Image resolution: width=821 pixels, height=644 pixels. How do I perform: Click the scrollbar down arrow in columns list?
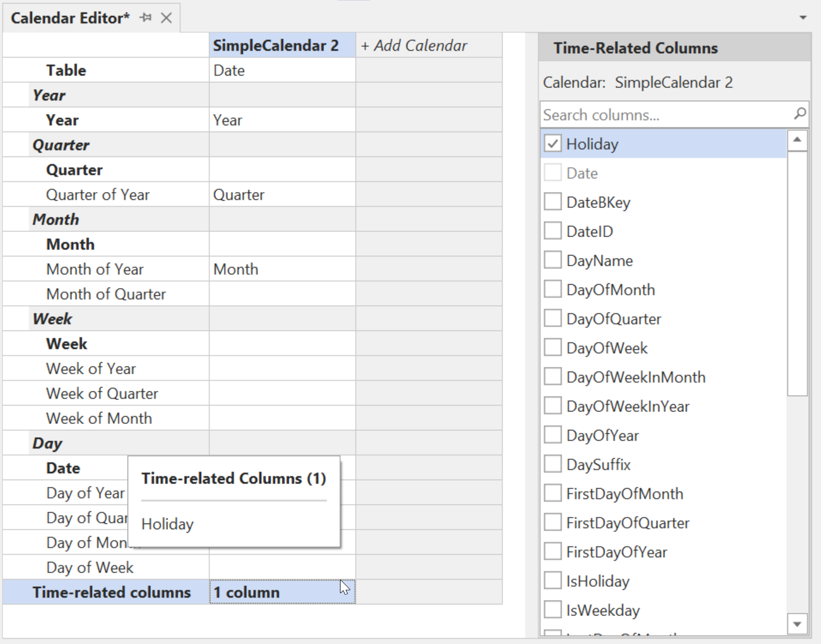(798, 625)
